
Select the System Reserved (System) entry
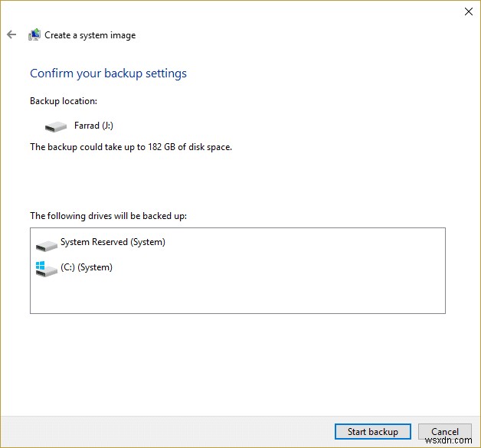113,242
